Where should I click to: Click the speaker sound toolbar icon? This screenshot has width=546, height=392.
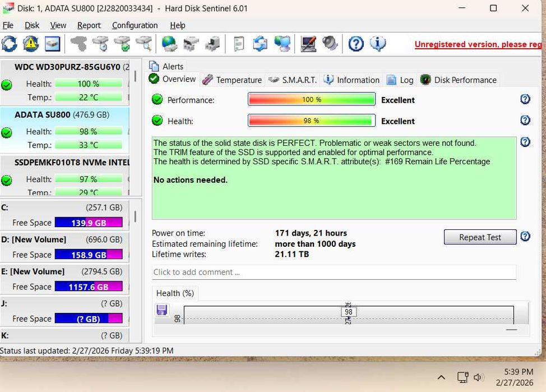pyautogui.click(x=330, y=44)
